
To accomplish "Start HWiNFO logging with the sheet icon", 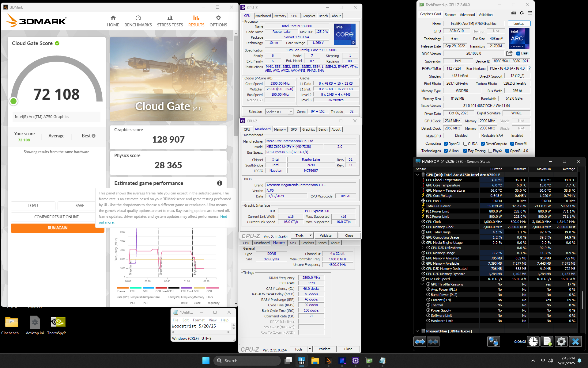I will tap(547, 342).
